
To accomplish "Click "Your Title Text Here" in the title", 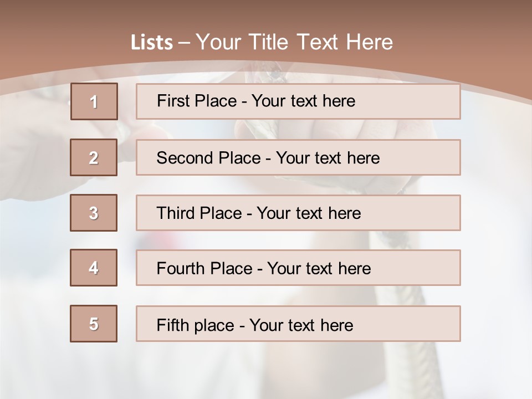I will (294, 42).
